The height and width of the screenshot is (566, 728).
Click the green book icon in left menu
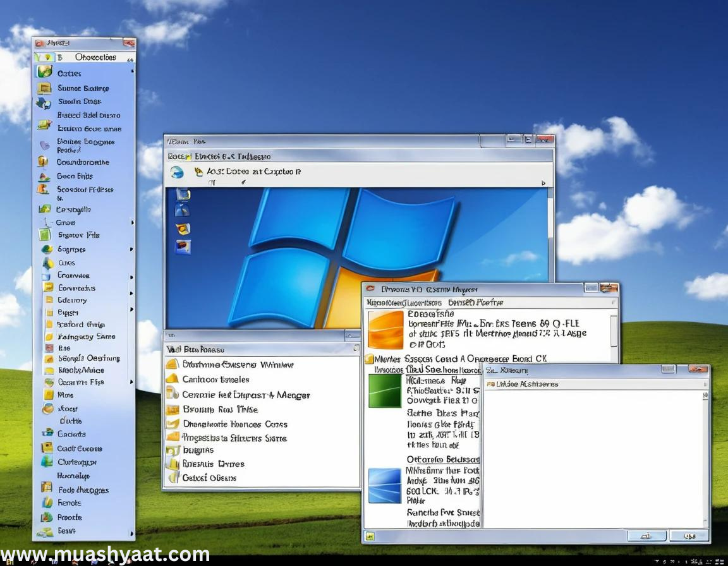[44, 235]
